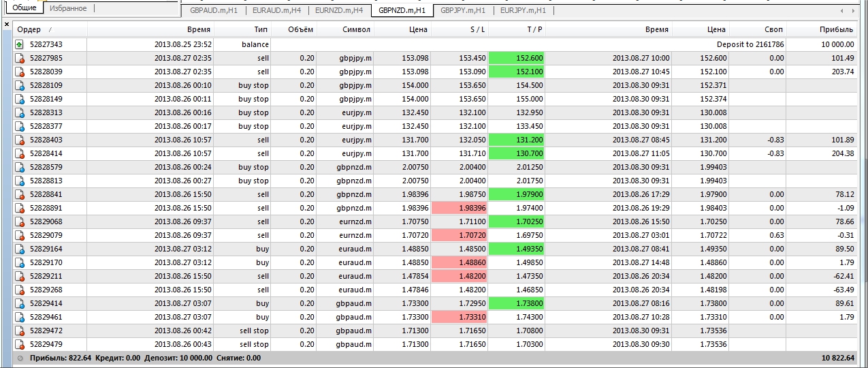Click the green T/P cell 131.200
868x368 pixels.
(517, 140)
